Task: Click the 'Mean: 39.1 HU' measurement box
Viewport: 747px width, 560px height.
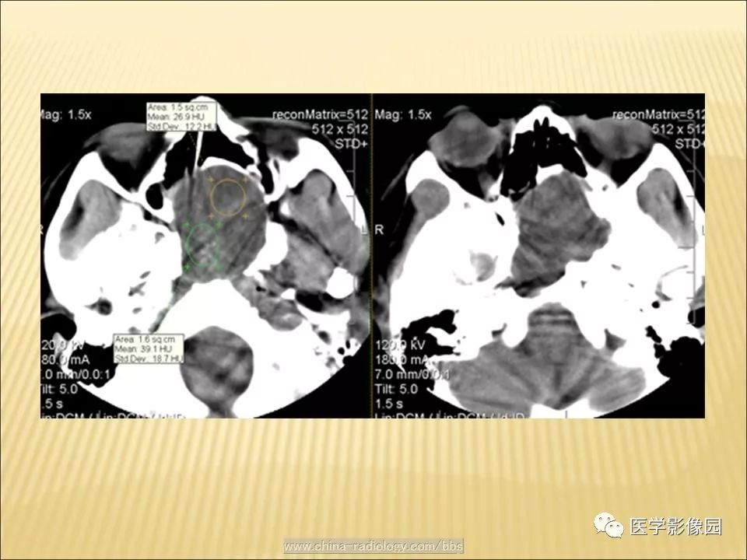Action: click(x=148, y=349)
